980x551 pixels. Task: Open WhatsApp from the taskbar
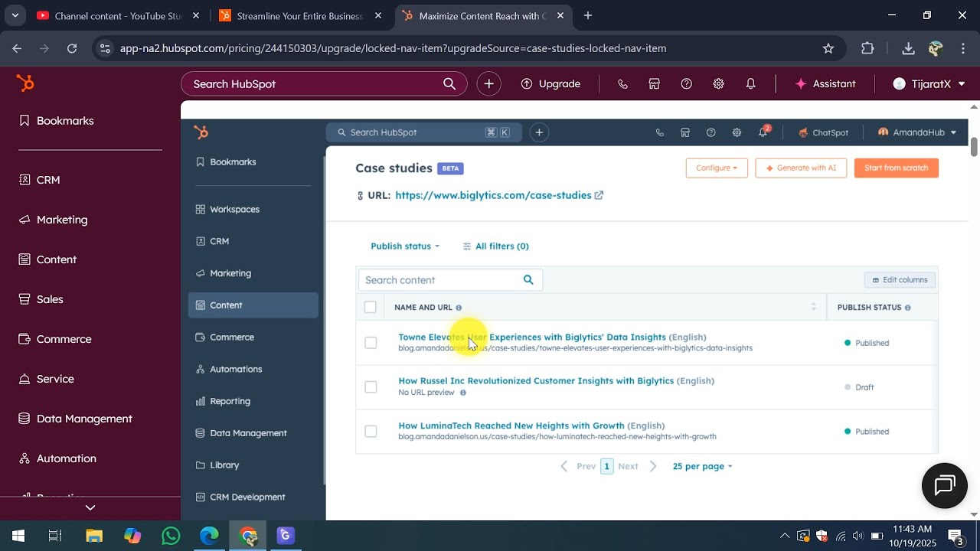point(171,536)
